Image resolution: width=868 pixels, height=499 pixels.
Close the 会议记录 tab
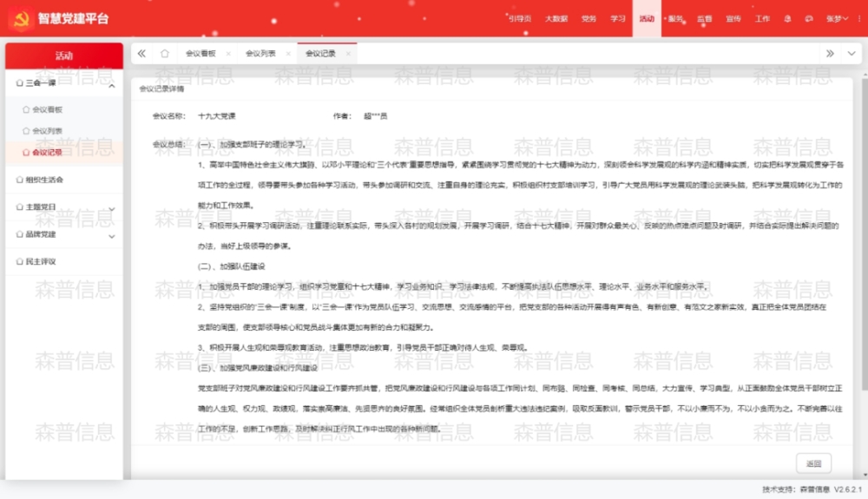click(x=348, y=54)
